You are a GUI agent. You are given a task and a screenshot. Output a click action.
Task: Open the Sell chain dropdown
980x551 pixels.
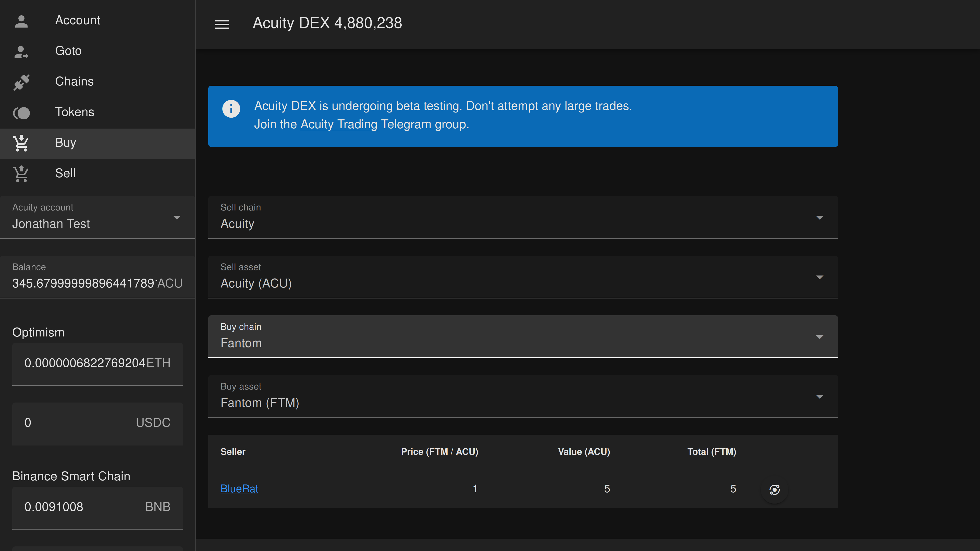523,217
